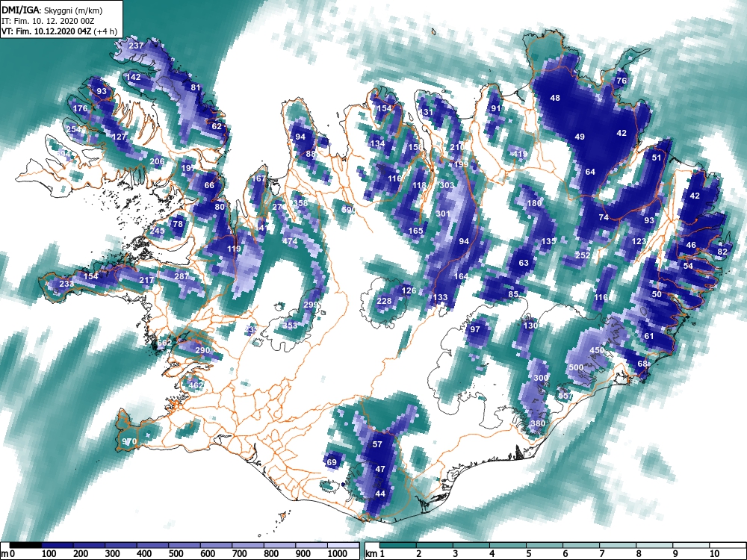Click the map value 57

point(377,444)
